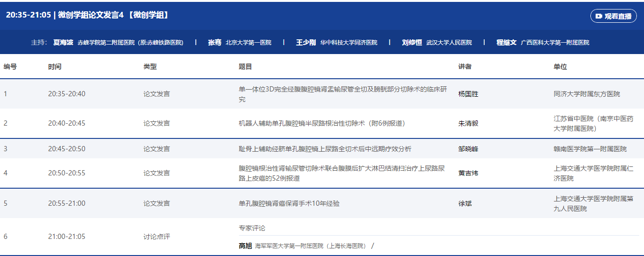Click speaker name 黄吉炜
Image resolution: width=644 pixels, height=256 pixels.
(468, 173)
